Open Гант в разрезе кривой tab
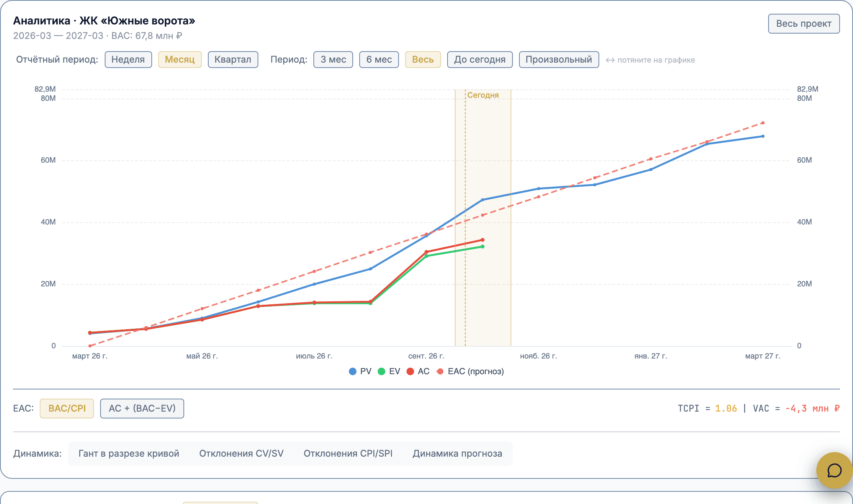Viewport: 853px width, 504px height. tap(129, 454)
